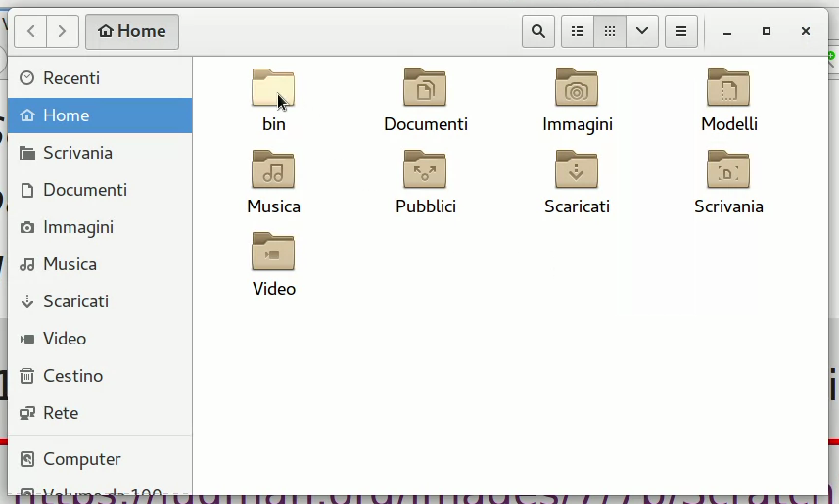
Task: Open the bin folder
Action: pos(273,89)
